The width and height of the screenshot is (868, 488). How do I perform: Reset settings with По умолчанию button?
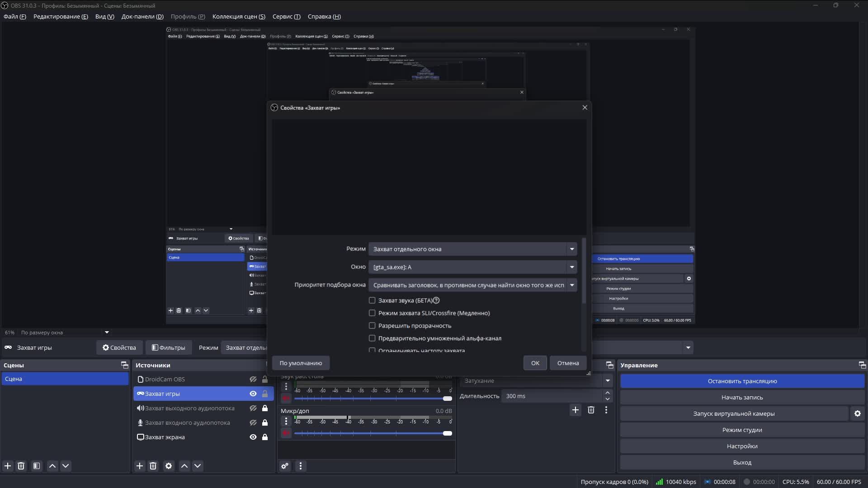pos(301,363)
